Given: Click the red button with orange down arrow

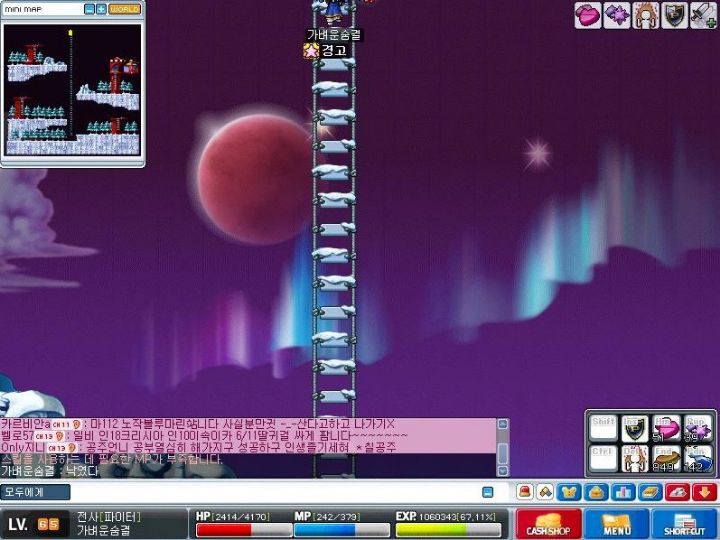Looking at the screenshot, I should [704, 492].
